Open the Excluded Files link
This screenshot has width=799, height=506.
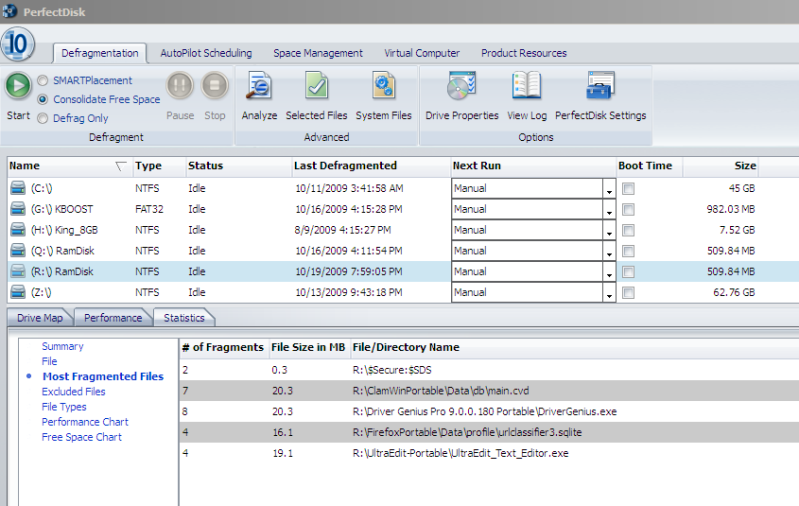73,392
